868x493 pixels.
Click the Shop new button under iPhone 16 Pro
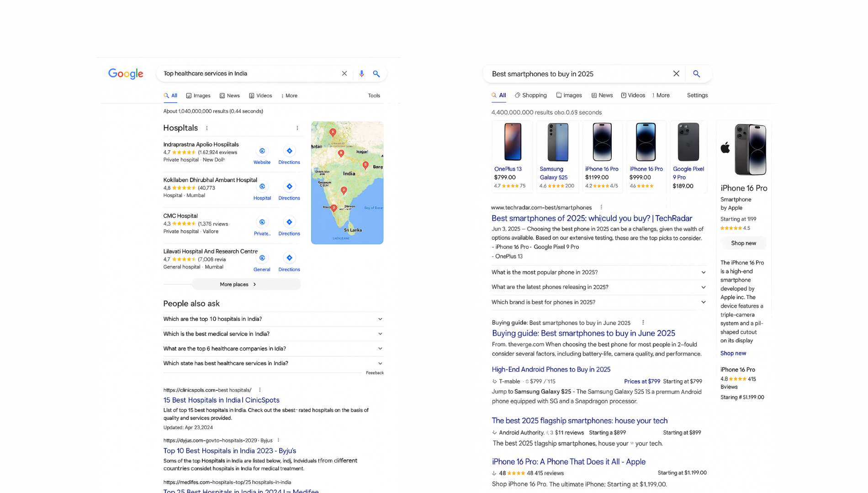click(743, 243)
